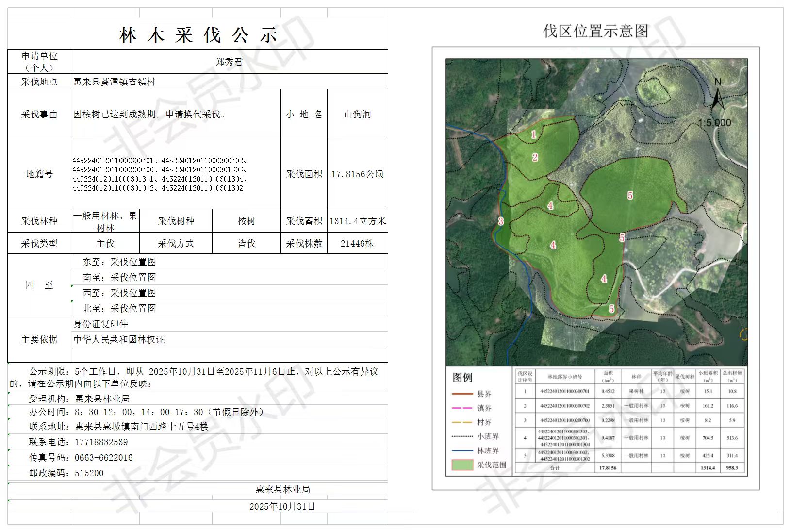The width and height of the screenshot is (791, 532).
Task: Select the 皆伐 felling method cell
Action: [247, 244]
